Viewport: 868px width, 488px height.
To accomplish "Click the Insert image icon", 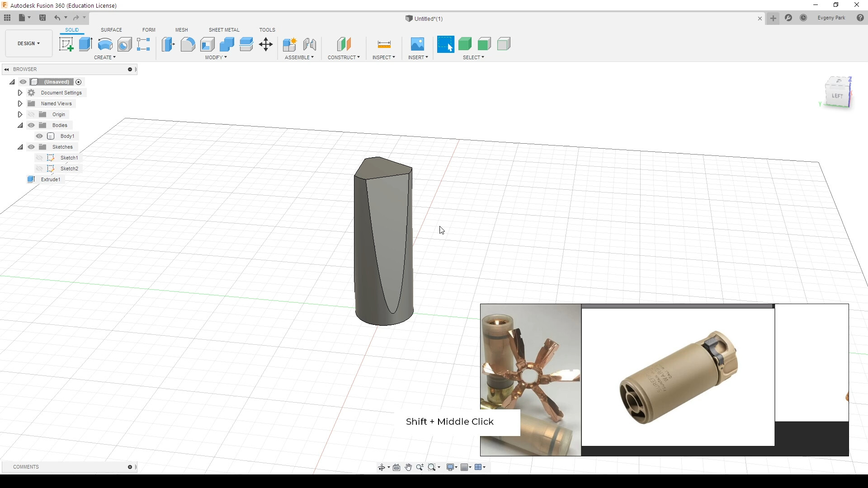I will tap(417, 44).
